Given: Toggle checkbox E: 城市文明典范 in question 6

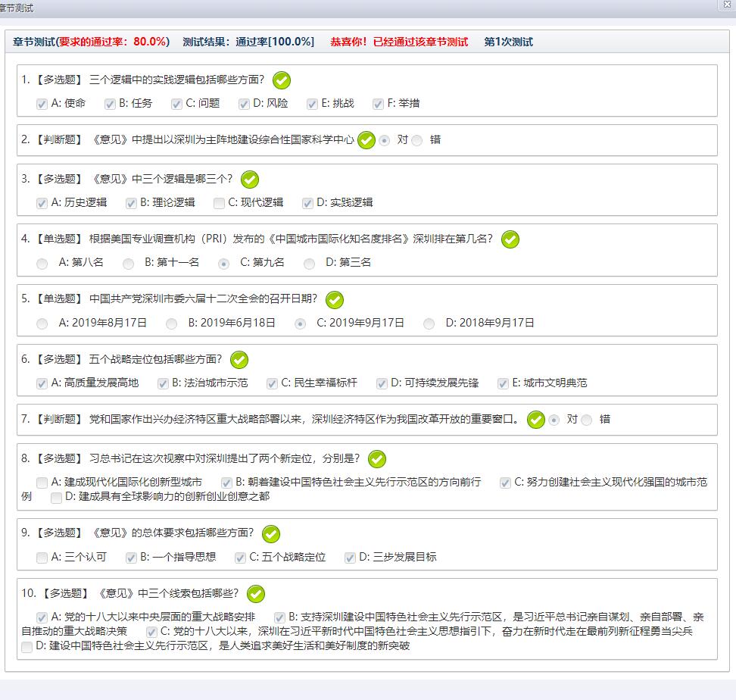Looking at the screenshot, I should tap(503, 383).
